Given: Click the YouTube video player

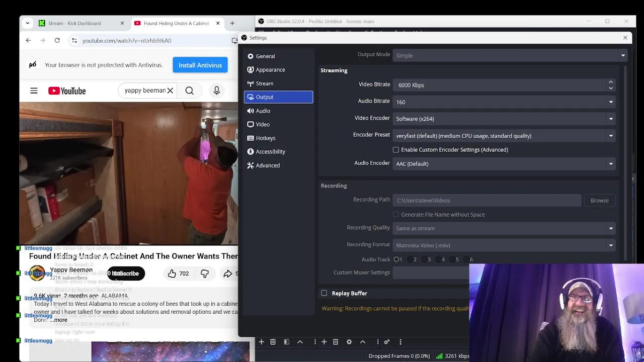Looking at the screenshot, I should pyautogui.click(x=128, y=173).
